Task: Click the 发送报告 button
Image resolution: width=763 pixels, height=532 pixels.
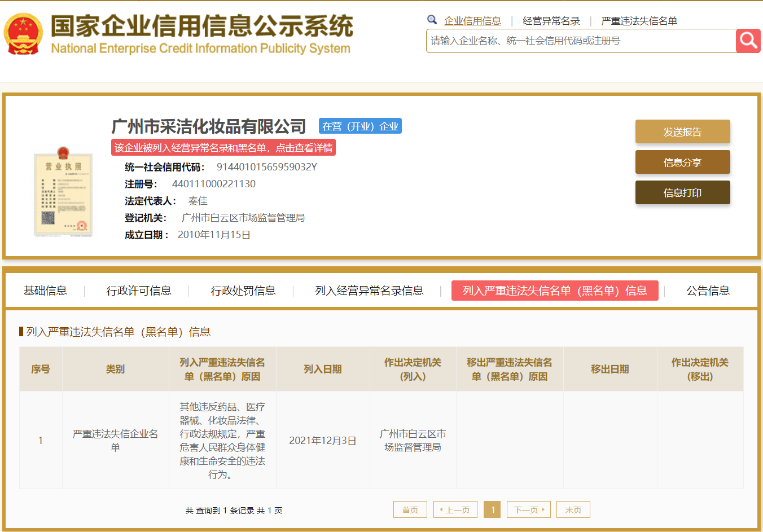Action: 683,131
